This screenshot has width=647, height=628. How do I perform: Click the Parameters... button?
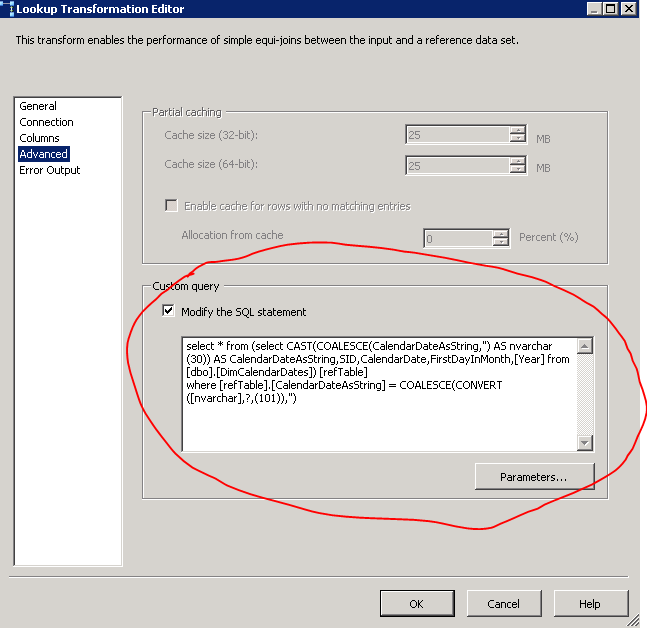click(534, 477)
